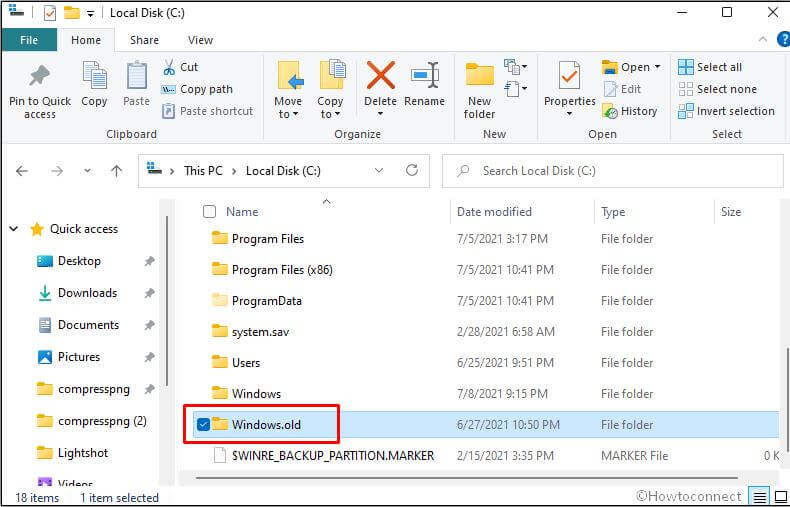Customize Quick Access Toolbar dropdown

[x=90, y=14]
